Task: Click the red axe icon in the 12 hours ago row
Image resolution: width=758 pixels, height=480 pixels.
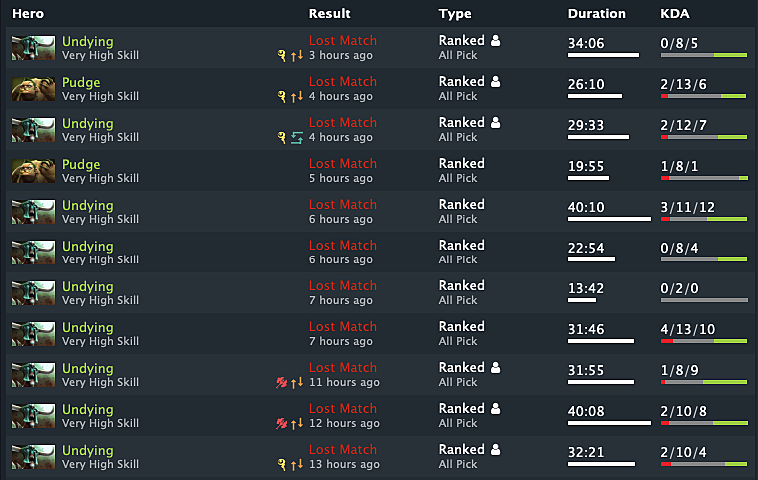Action: pyautogui.click(x=282, y=424)
